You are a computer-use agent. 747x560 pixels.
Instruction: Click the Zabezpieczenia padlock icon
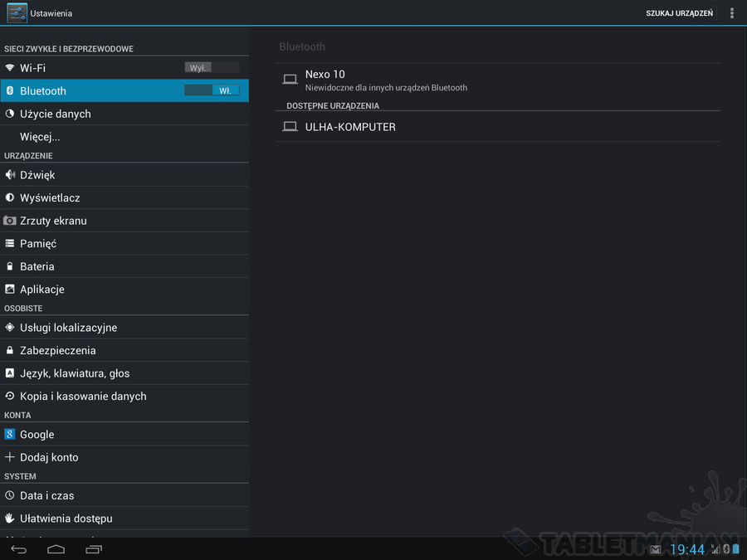click(9, 350)
